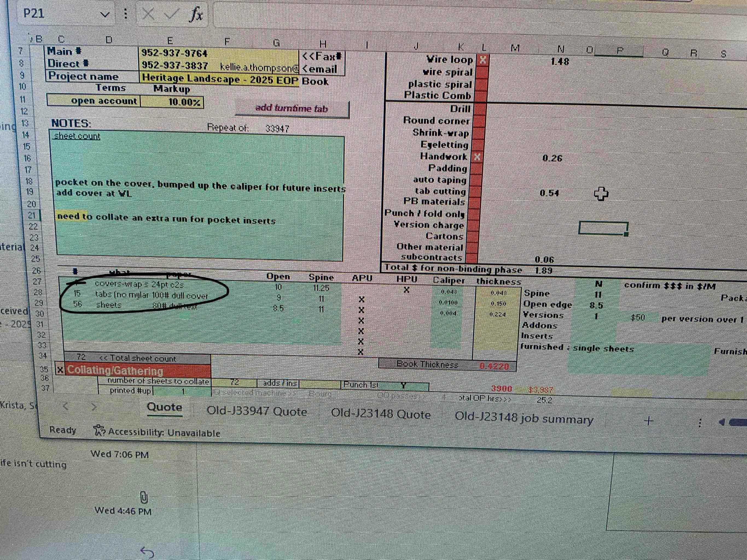
Task: Click the formula bar vertical dots expander
Action: point(126,14)
